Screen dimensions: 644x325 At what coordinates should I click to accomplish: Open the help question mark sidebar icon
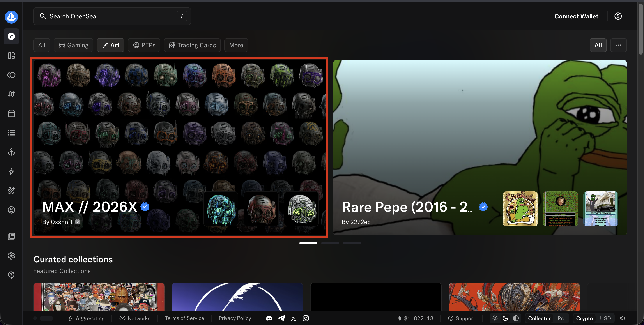point(11,275)
